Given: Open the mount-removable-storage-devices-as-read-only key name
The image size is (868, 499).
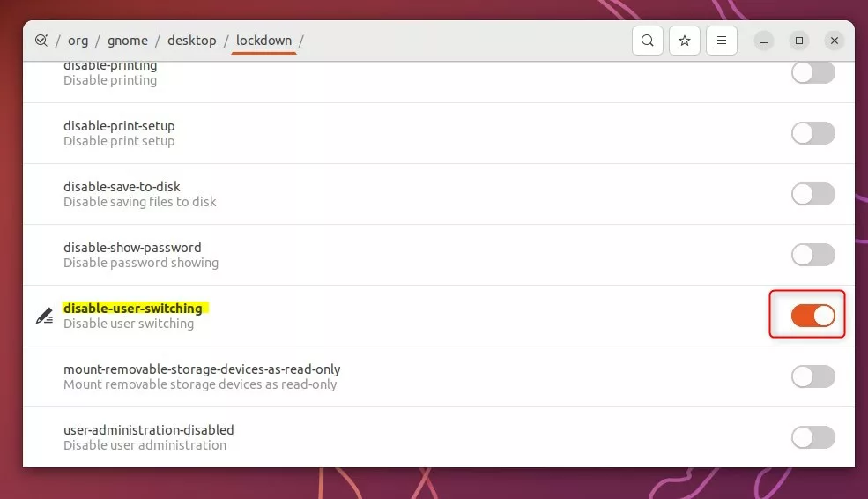Looking at the screenshot, I should tap(202, 369).
